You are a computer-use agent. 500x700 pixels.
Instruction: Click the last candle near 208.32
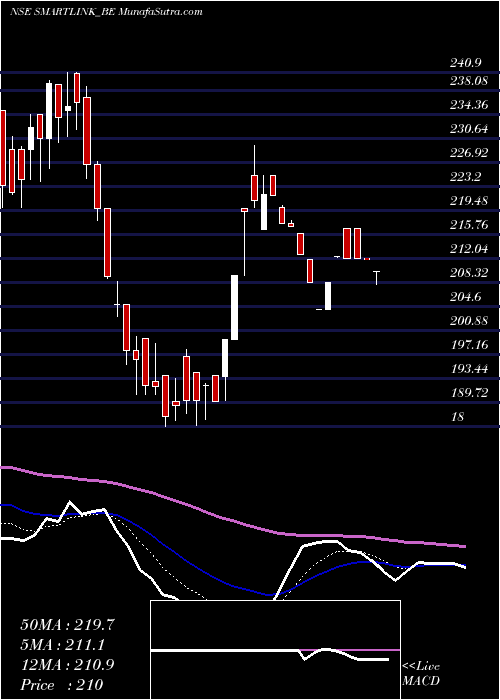(376, 278)
